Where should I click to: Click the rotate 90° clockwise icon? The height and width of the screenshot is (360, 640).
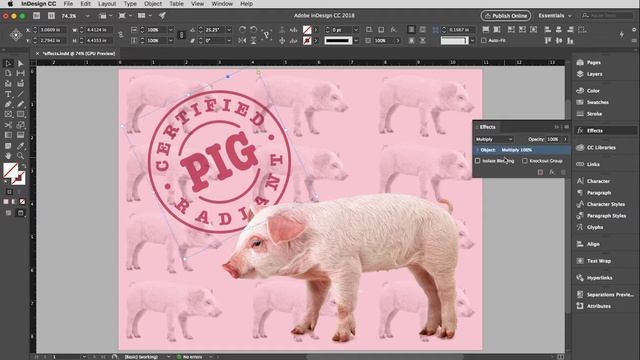[242, 30]
